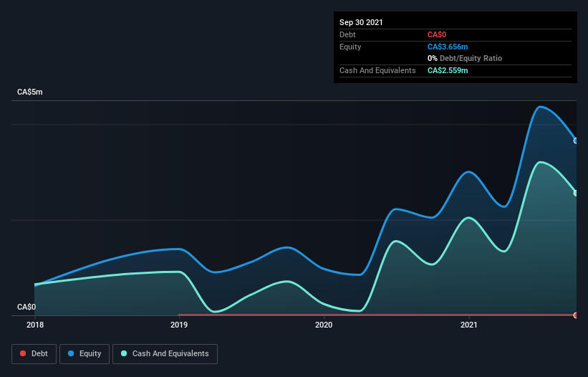Viewport: 588px width, 377px height.
Task: Toggle Cash And Equivalents legend button
Action: (x=165, y=354)
